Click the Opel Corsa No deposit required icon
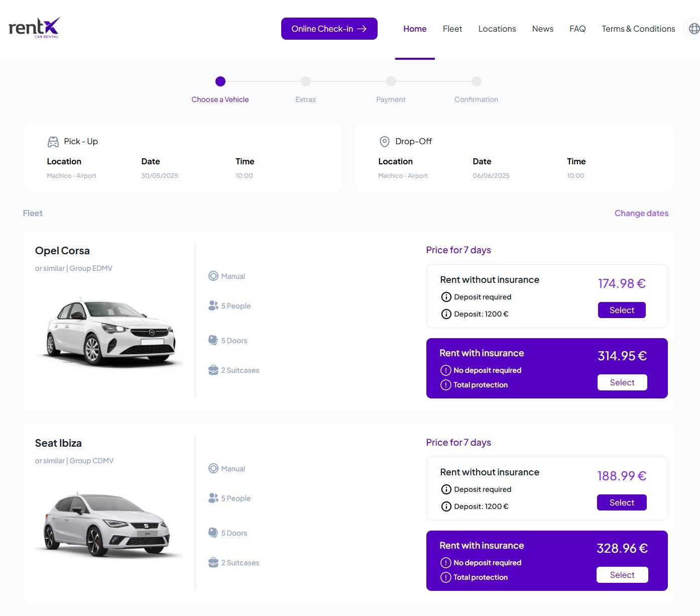700x616 pixels. pyautogui.click(x=445, y=370)
